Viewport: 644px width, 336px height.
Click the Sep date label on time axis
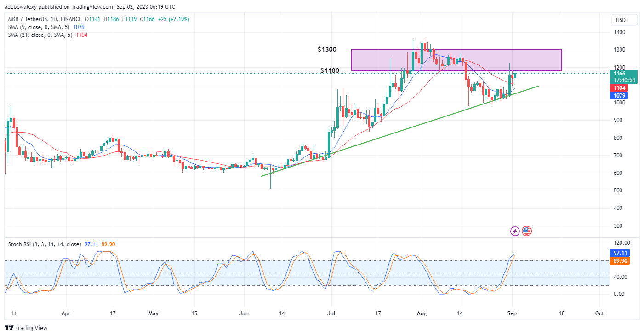click(x=512, y=313)
